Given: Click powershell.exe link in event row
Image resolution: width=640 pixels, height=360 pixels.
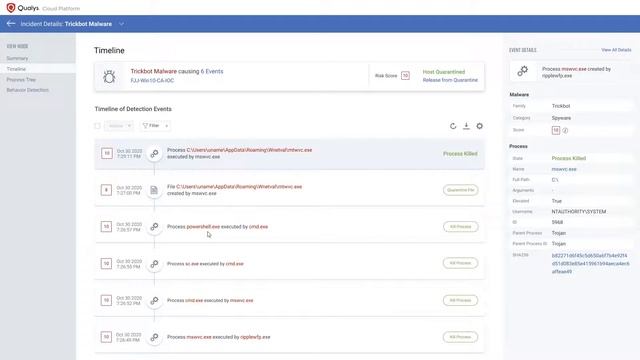Looking at the screenshot, I should (x=203, y=227).
